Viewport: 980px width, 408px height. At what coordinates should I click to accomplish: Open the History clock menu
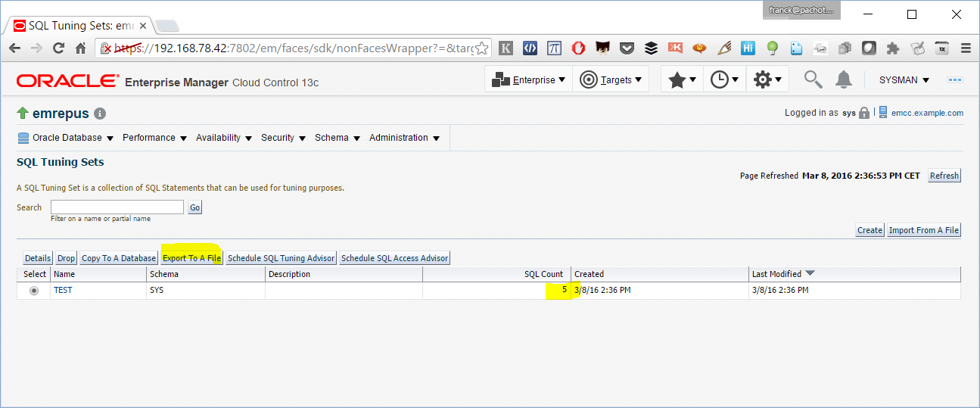point(724,79)
